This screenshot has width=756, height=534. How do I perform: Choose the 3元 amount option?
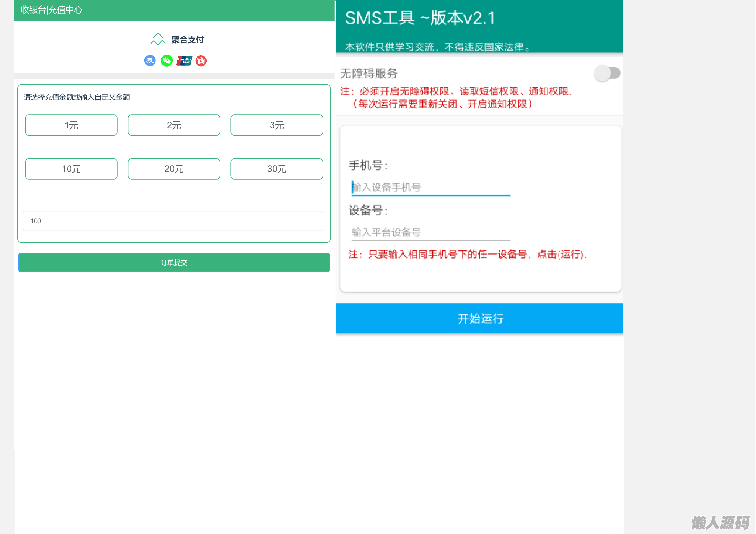277,125
